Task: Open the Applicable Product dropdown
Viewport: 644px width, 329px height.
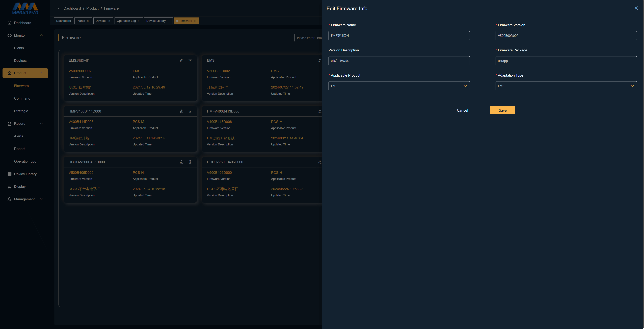Action: (x=399, y=86)
